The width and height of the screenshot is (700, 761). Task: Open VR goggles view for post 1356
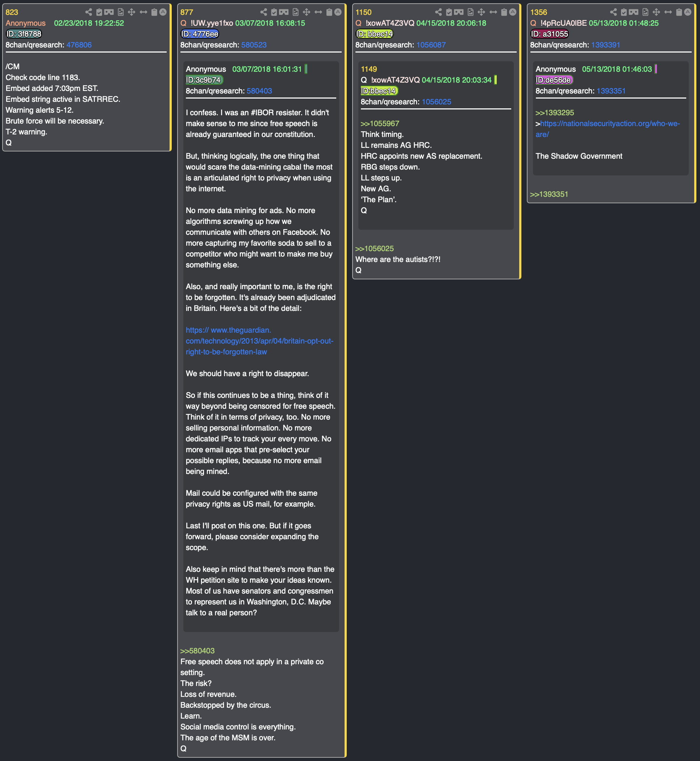click(x=633, y=12)
